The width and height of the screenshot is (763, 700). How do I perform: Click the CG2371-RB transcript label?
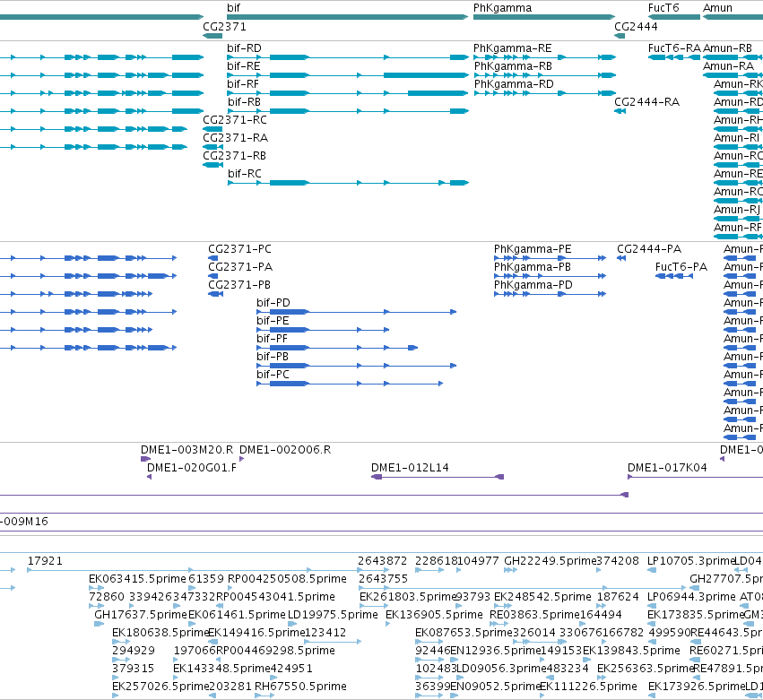point(235,156)
